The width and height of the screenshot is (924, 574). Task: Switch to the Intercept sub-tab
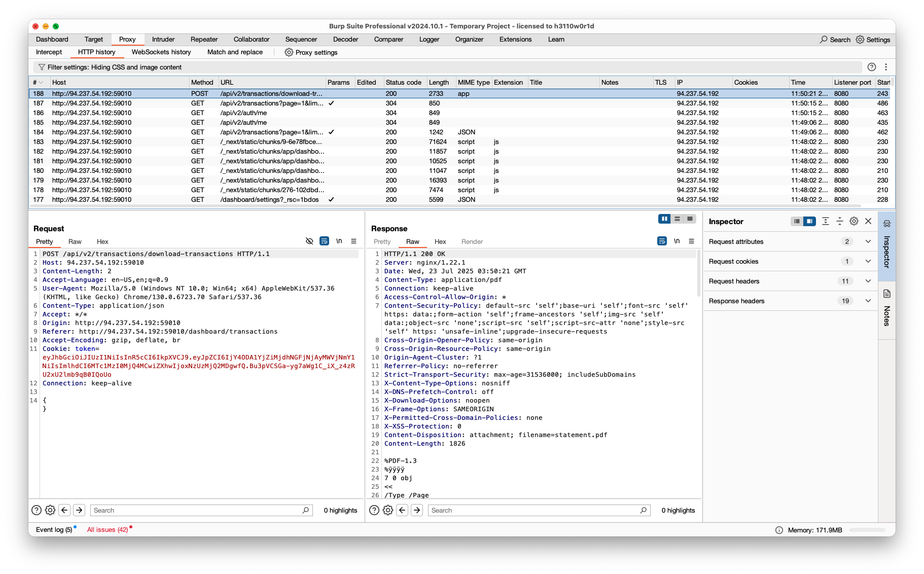(x=49, y=52)
